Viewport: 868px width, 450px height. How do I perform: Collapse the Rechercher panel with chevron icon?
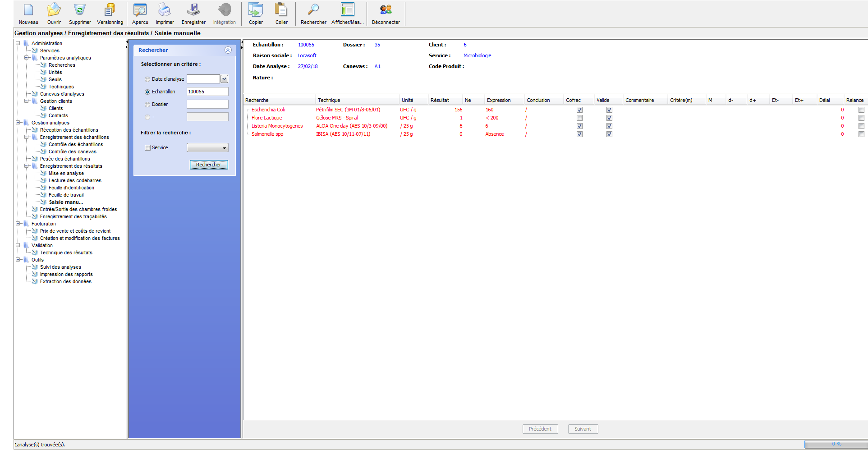(x=228, y=50)
